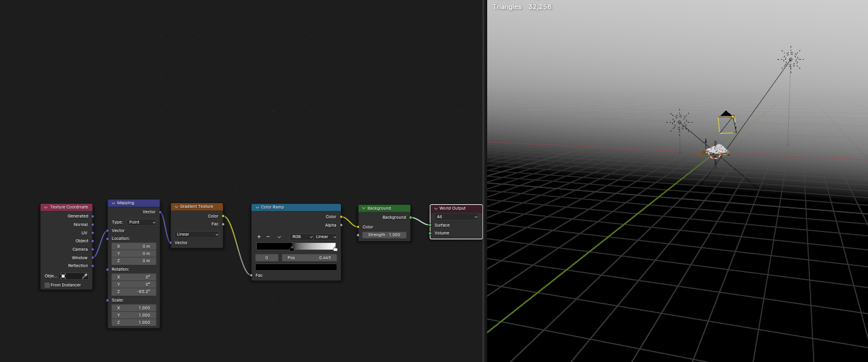Viewport: 868px width, 362px height.
Task: Click the Color Ramp stop index field
Action: (x=267, y=258)
